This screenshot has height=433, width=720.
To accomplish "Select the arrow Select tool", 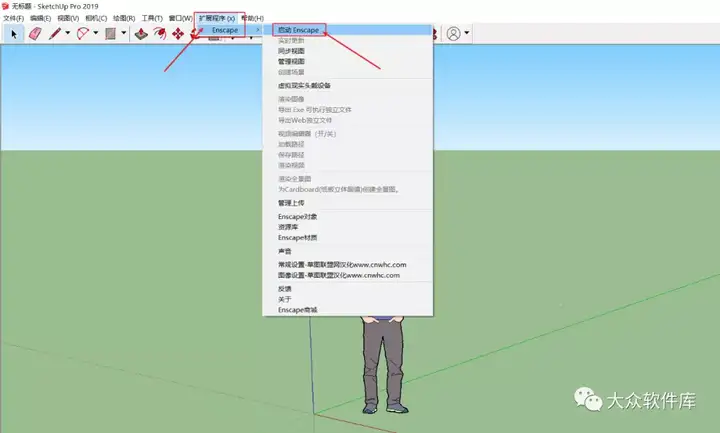I will pos(14,34).
